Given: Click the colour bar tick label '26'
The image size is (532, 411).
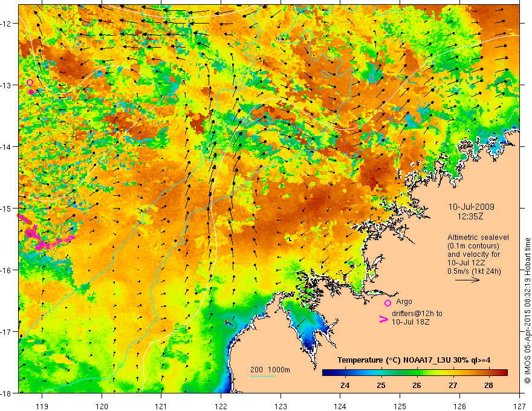Looking at the screenshot, I should click(x=417, y=385).
